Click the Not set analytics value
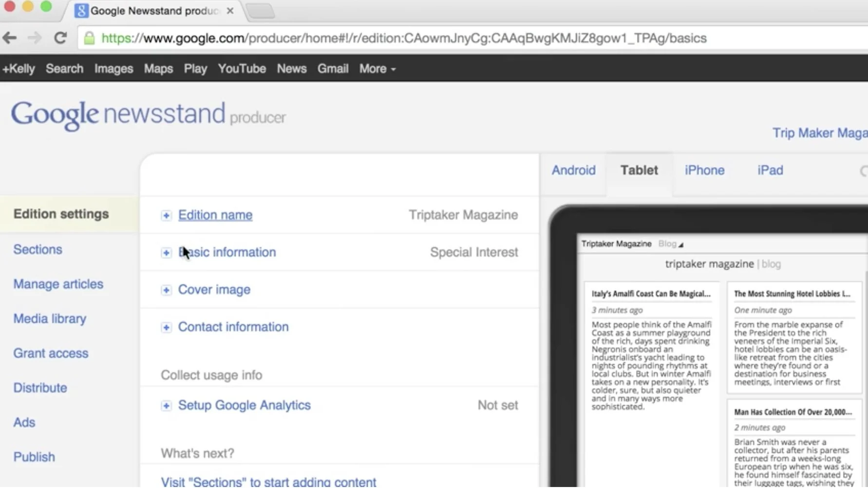Viewport: 868px width, 488px height. point(498,405)
